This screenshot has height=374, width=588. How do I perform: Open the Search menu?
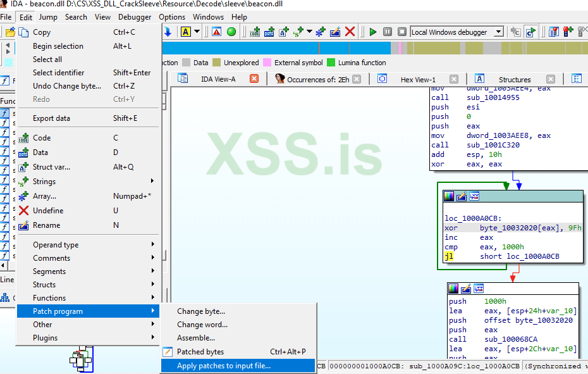(76, 17)
